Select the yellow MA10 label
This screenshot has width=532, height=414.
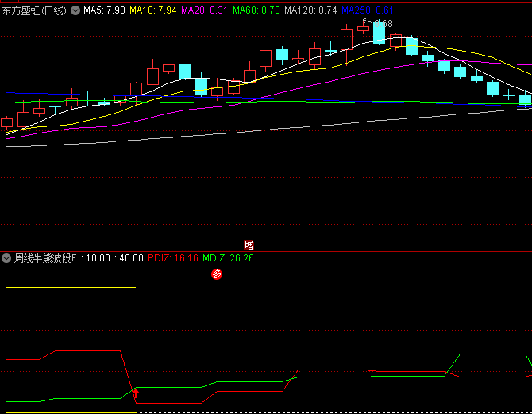tap(152, 10)
